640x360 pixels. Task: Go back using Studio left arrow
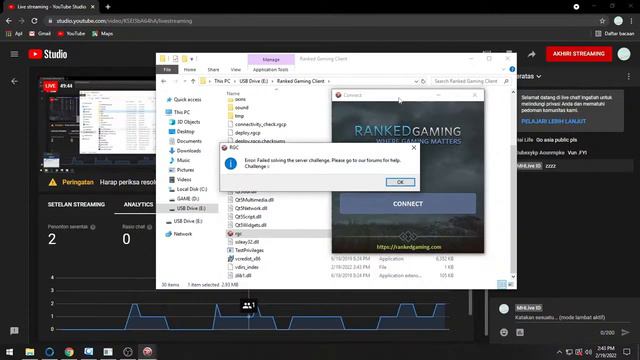[15, 81]
